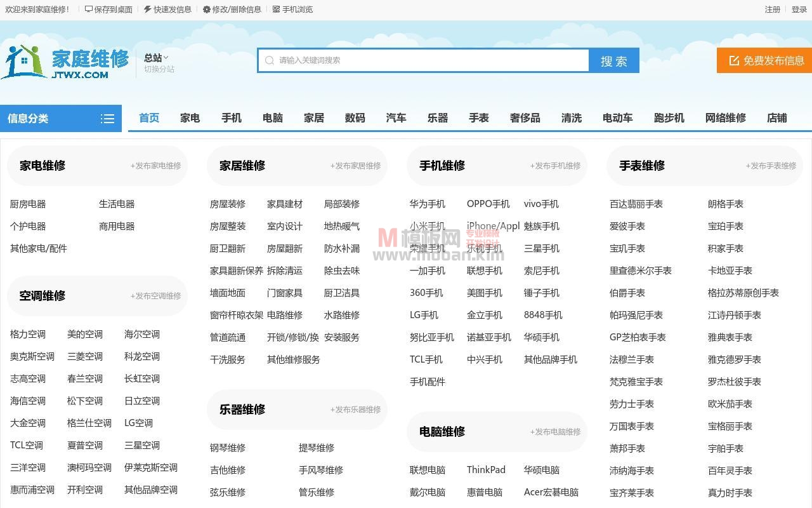Viewport: 812px width, 508px height.
Task: Click the monitor icon for 保存到桌面
Action: (x=88, y=10)
